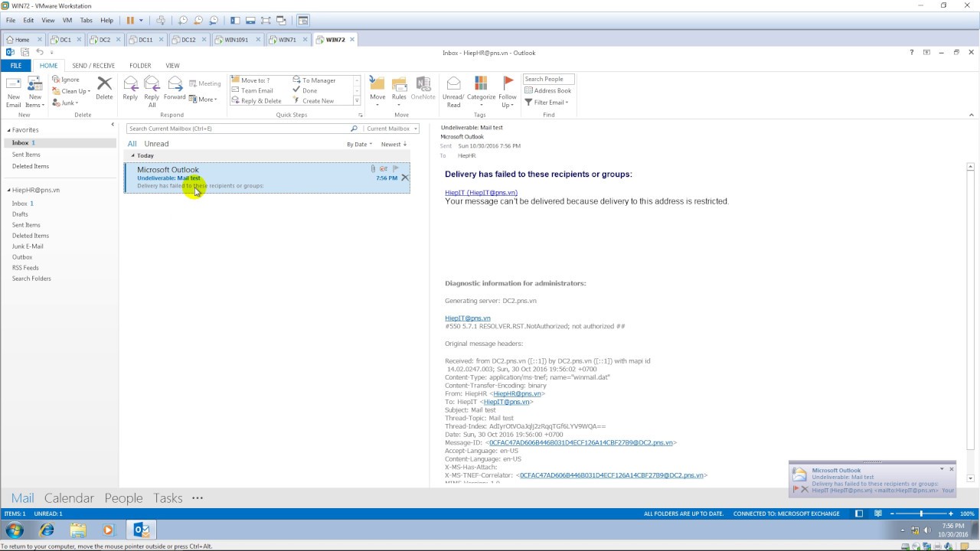Open the Rules dropdown
This screenshot has width=980, height=551.
(399, 89)
